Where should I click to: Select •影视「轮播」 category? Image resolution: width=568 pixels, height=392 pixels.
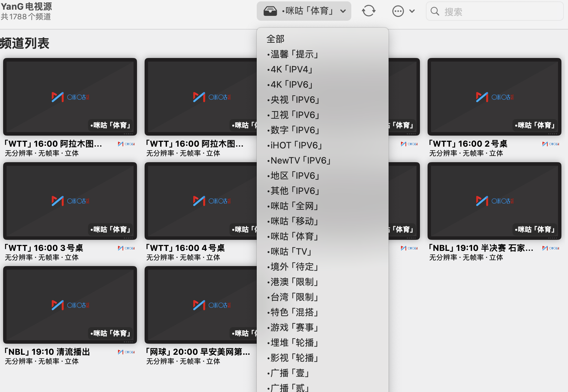(x=323, y=358)
